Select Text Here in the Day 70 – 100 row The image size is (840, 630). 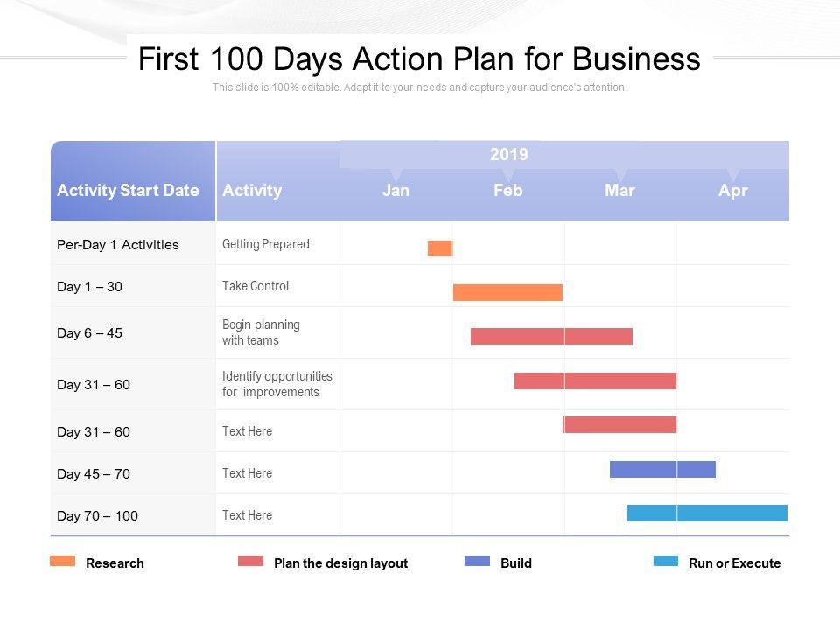(x=247, y=515)
